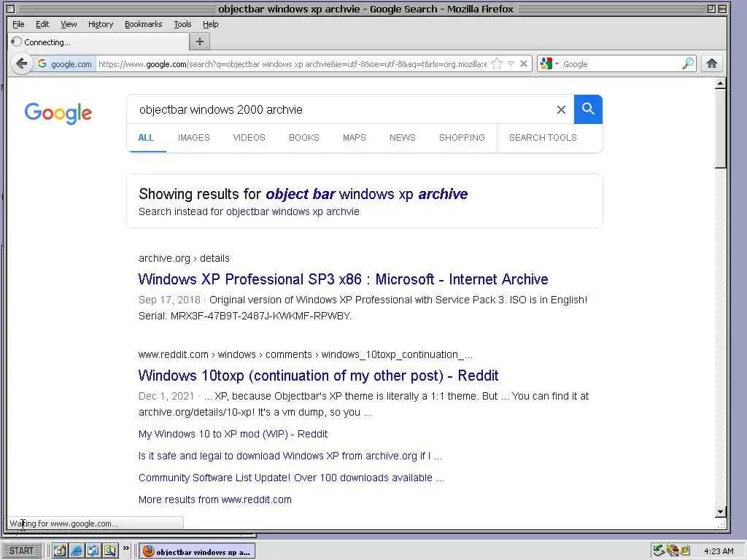Click the Firefox toolbar Google search field
Image resolution: width=747 pixels, height=560 pixels.
tap(621, 64)
